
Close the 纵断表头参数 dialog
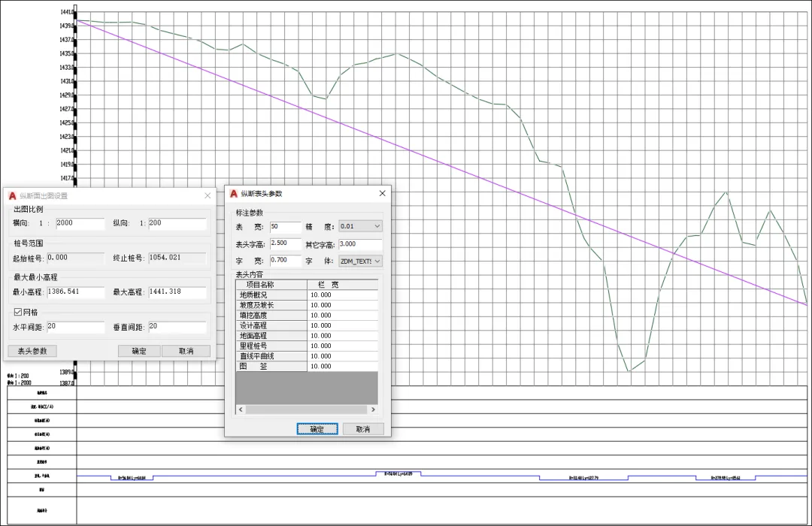click(x=382, y=193)
